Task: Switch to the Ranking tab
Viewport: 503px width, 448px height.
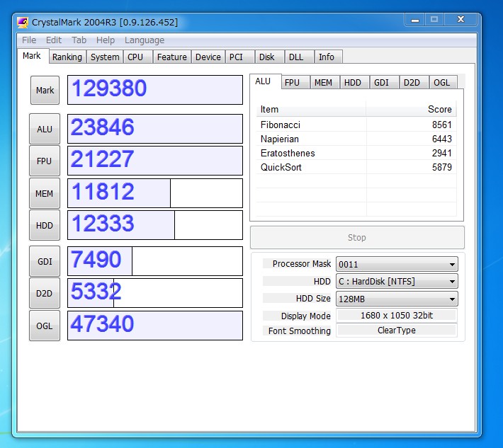Action: 67,57
